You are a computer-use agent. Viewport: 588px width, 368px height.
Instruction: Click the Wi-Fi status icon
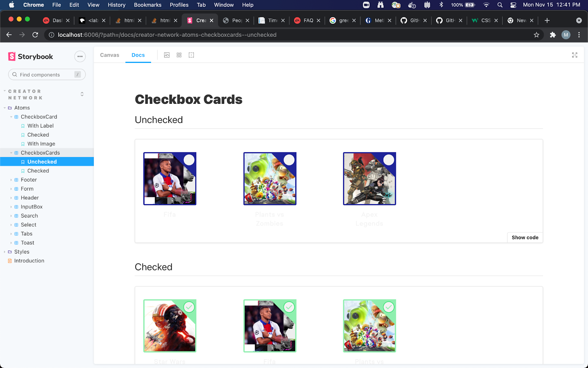coord(486,5)
